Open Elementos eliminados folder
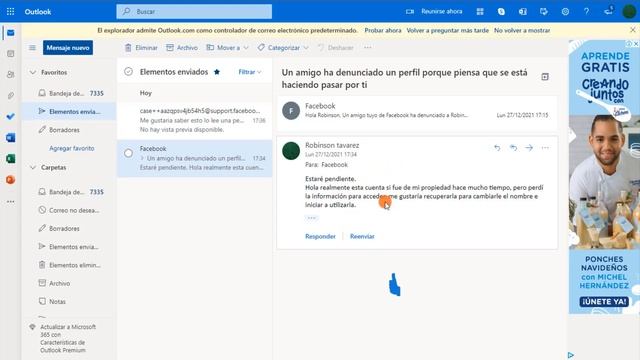Screen dimensions: 640x360 [x=69, y=265]
